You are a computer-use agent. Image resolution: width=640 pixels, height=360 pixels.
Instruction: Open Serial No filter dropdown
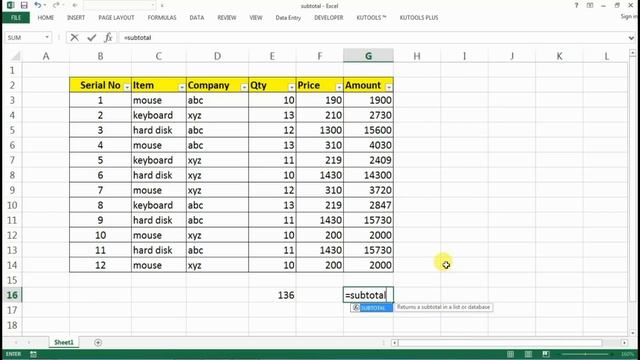pyautogui.click(x=127, y=87)
